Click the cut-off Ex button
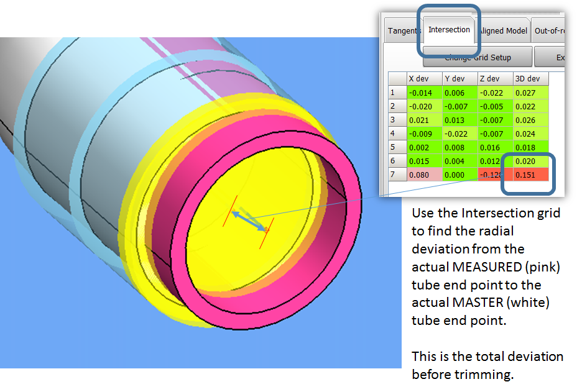Screen dimensions: 577x392 (560, 57)
